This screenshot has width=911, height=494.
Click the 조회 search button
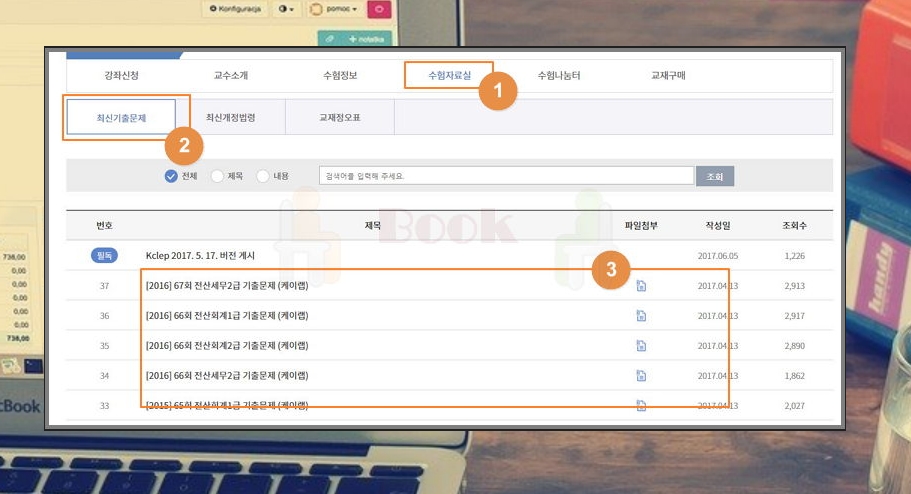[715, 176]
